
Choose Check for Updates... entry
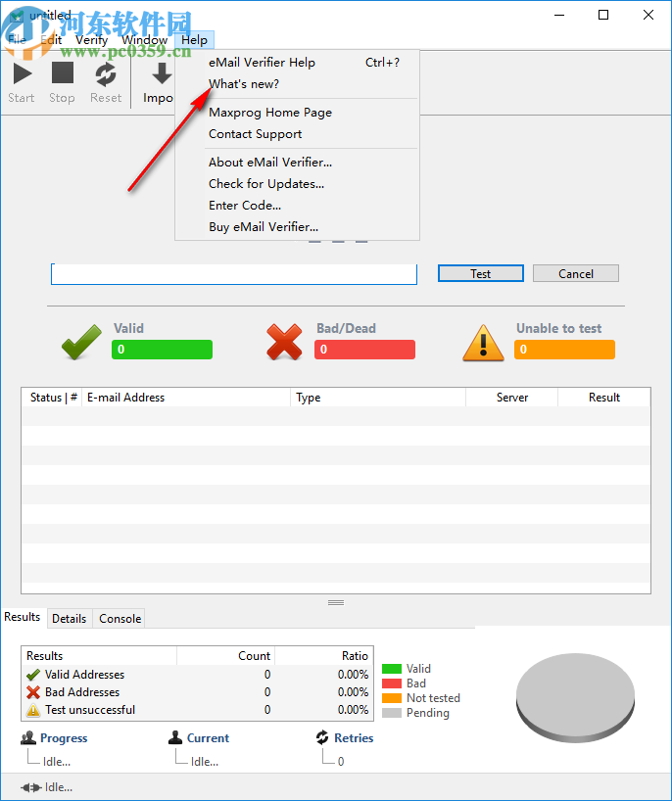[298, 184]
